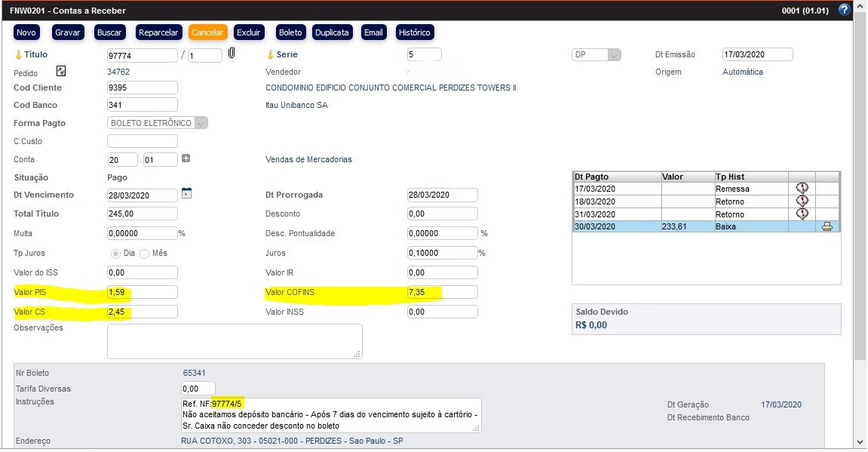Viewport: 868px width, 452px height.
Task: Open the calendar picker for Dt Vencimento
Action: click(187, 193)
